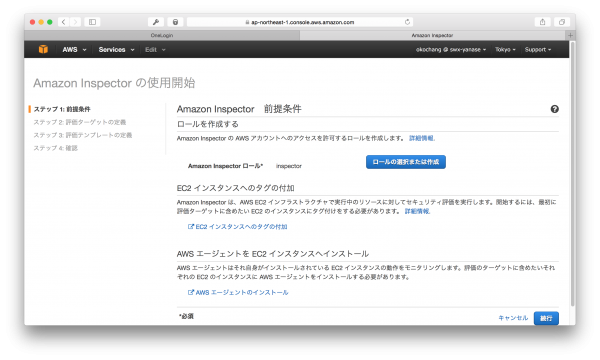Image resolution: width=600 pixels, height=360 pixels.
Task: Click the Amazon Inspector の使用開始 heading
Action: click(114, 83)
